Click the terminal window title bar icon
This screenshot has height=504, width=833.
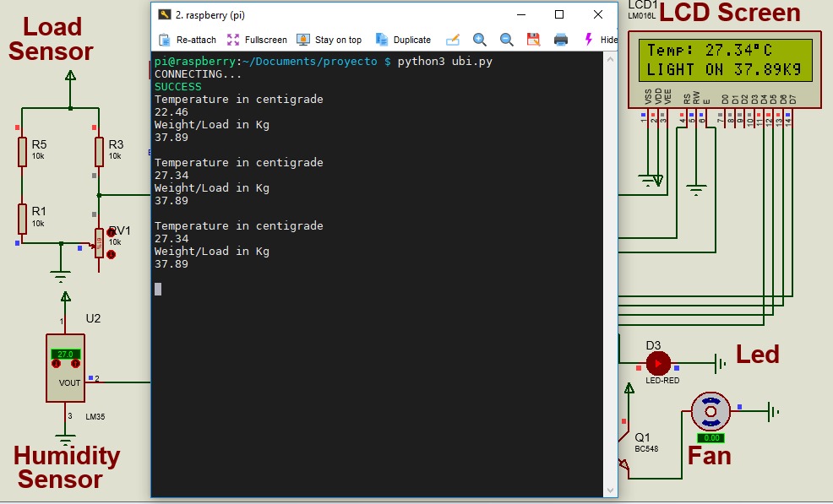coord(163,14)
